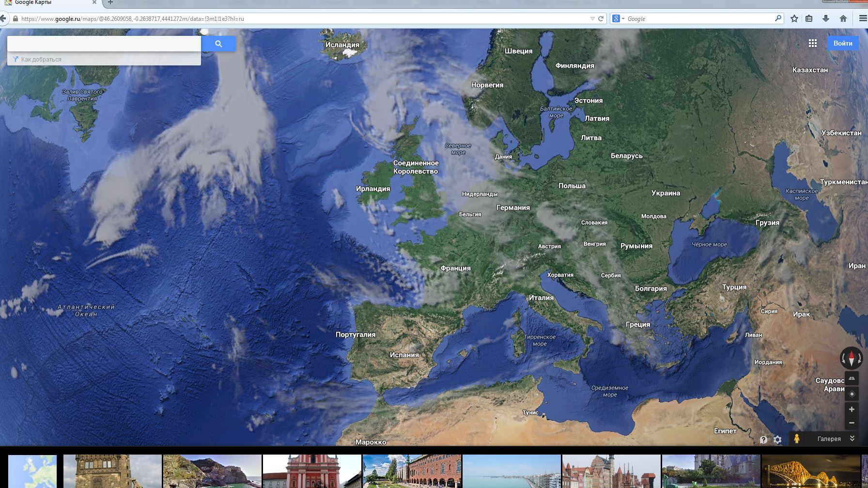The width and height of the screenshot is (868, 488).
Task: Click the Германия country label
Action: click(513, 207)
